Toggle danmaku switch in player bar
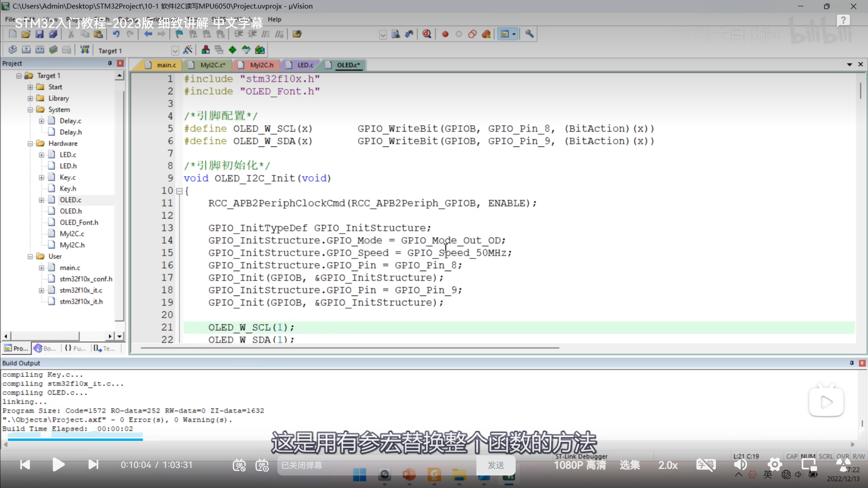The image size is (868, 488). coord(239,465)
